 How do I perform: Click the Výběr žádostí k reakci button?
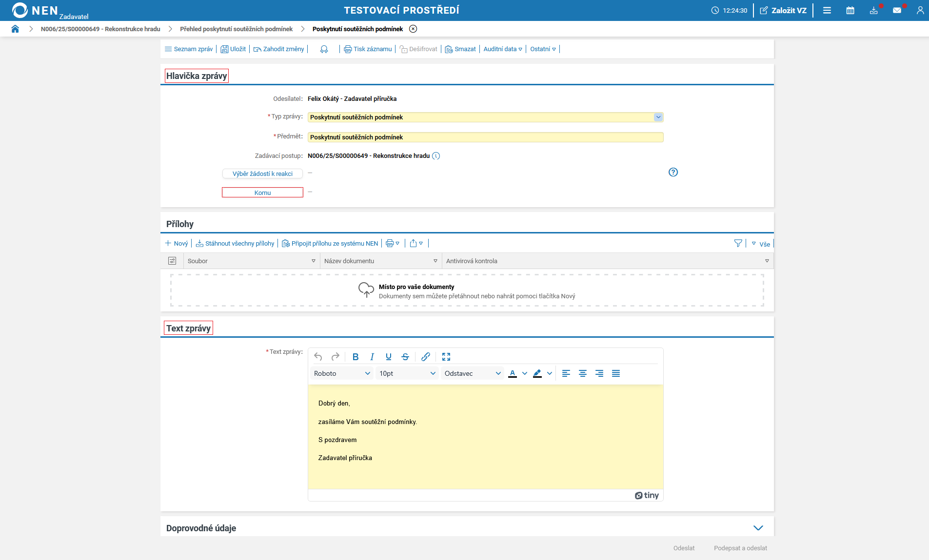tap(262, 174)
